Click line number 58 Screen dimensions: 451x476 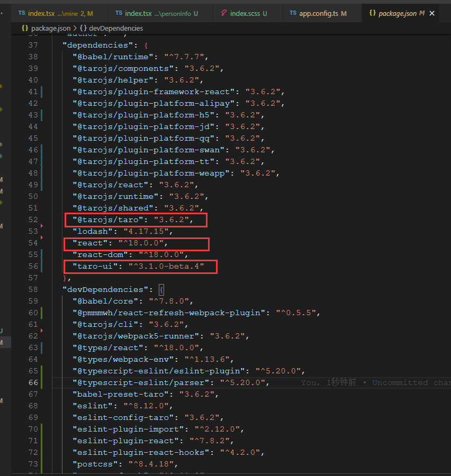[33, 290]
